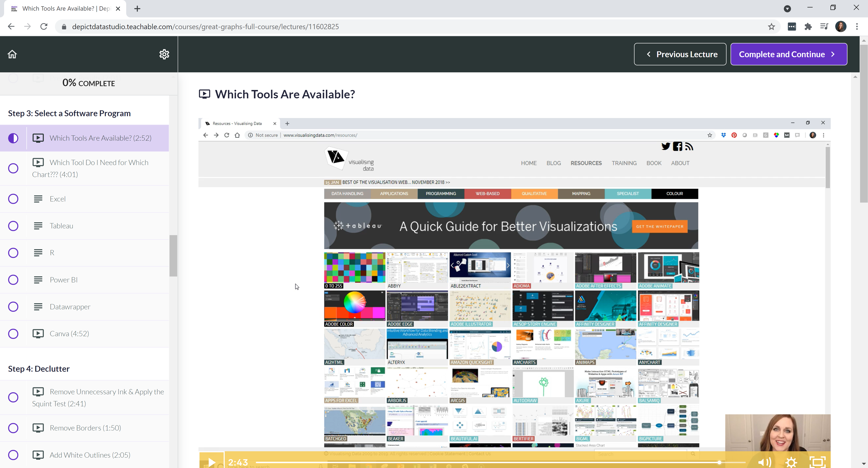Click the Which Tools Are Available page title
The width and height of the screenshot is (868, 468).
[x=285, y=94]
